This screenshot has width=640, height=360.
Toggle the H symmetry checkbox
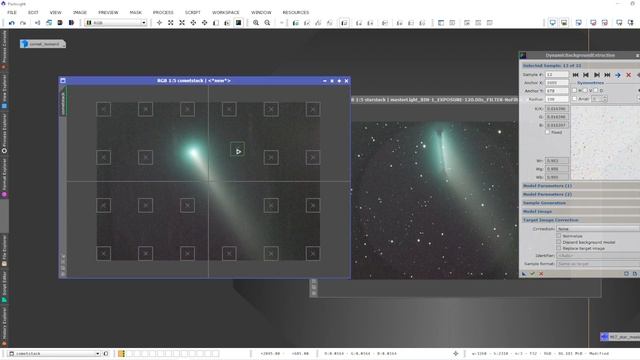pyautogui.click(x=575, y=91)
